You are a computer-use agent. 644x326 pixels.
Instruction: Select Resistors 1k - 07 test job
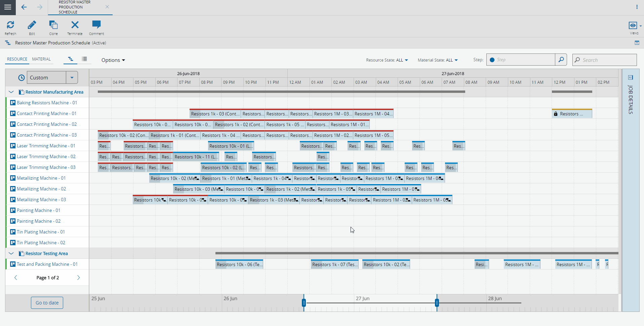(334, 264)
